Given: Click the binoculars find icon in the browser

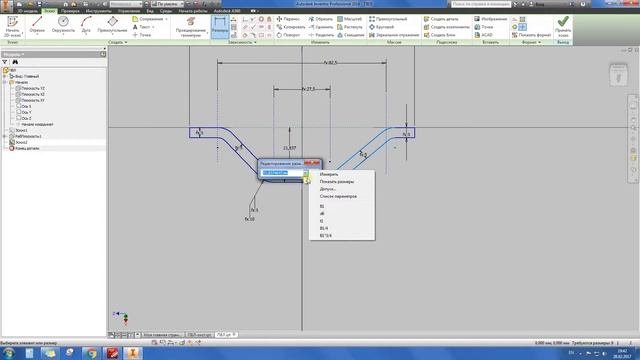Looking at the screenshot, I should [x=15, y=62].
